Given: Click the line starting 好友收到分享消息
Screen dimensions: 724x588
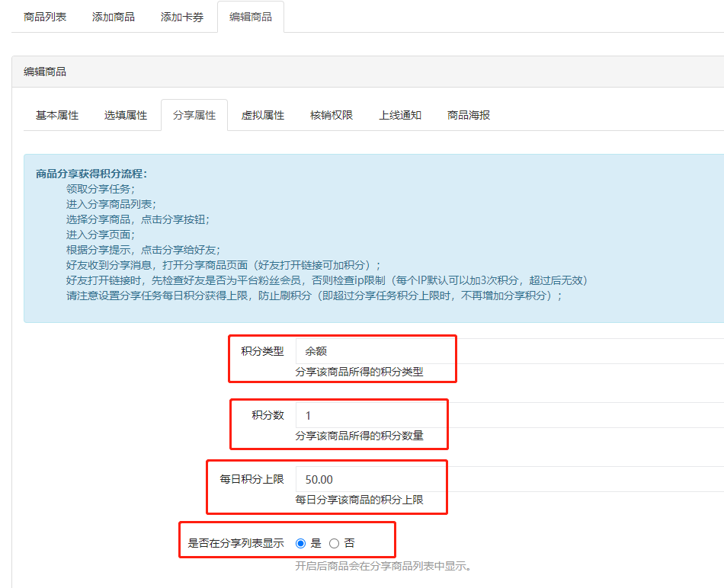Looking at the screenshot, I should (x=223, y=265).
